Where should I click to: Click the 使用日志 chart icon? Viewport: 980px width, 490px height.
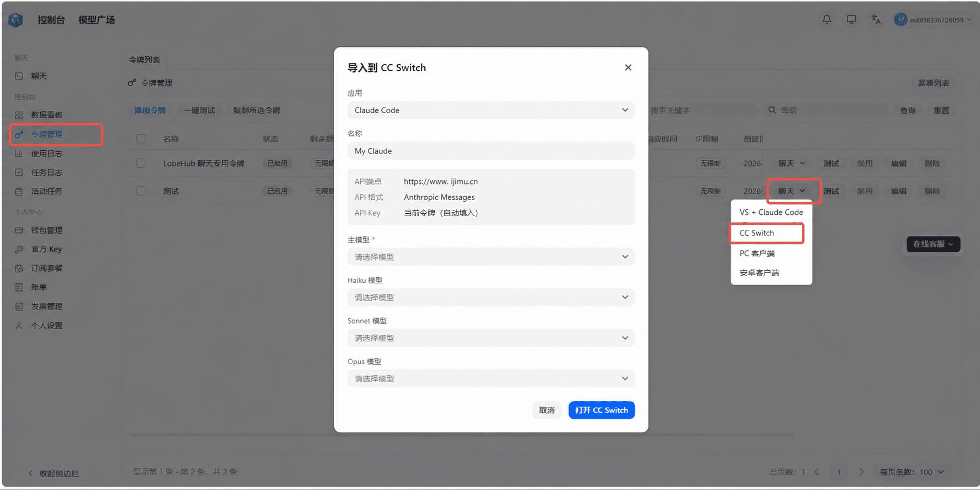point(19,154)
